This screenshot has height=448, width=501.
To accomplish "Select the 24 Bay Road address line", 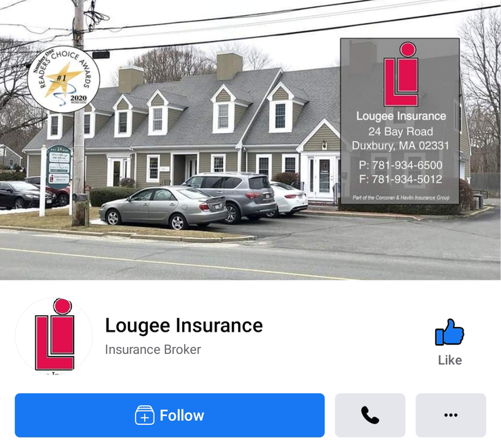I will tap(401, 132).
